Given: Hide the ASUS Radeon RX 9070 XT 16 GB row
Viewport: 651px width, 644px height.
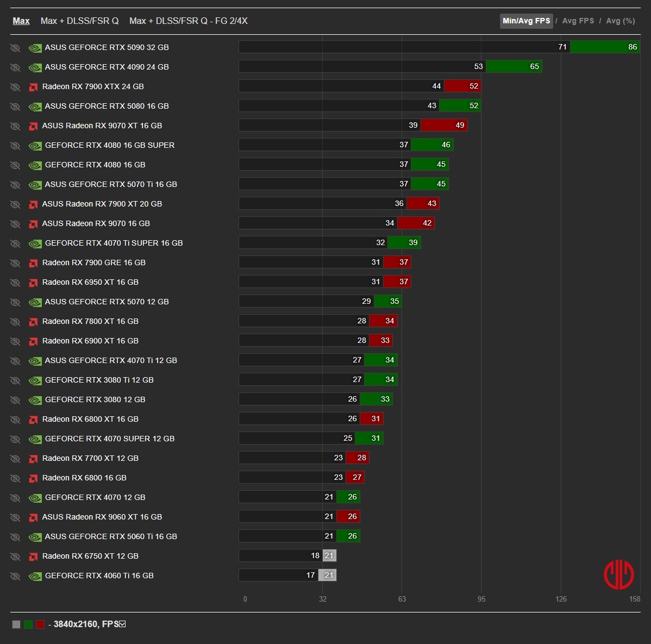Looking at the screenshot, I should pyautogui.click(x=15, y=126).
